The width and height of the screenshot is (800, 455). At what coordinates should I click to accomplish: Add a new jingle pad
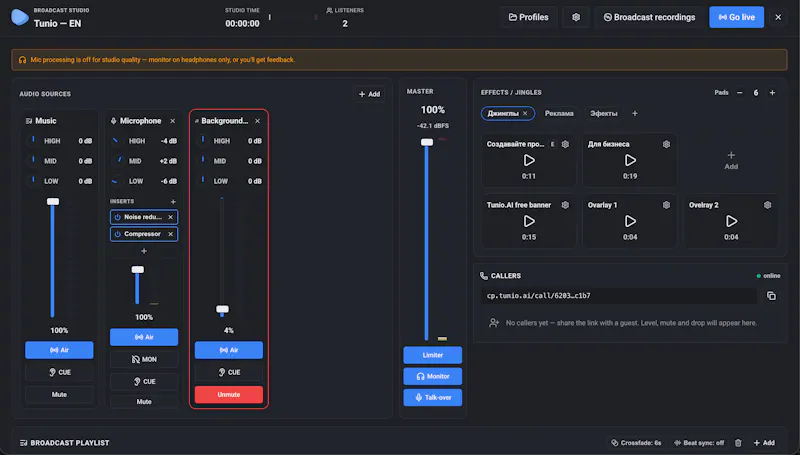tap(731, 160)
